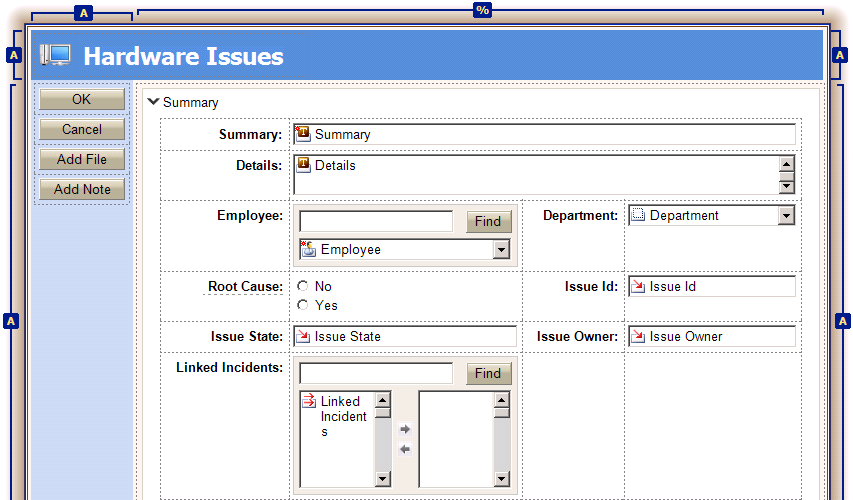Viewport: 853px width, 500px height.
Task: Click the move-right arrow for Linked Incidents
Action: [x=405, y=429]
